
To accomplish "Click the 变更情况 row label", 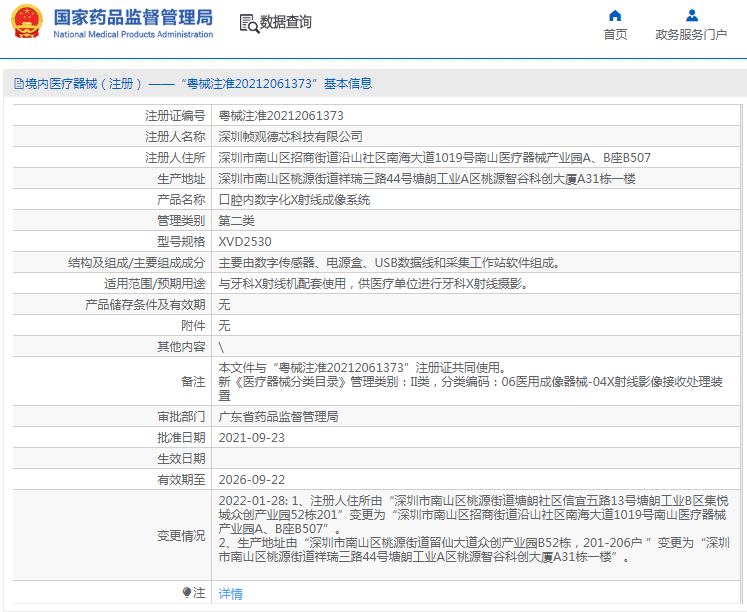I will [181, 536].
